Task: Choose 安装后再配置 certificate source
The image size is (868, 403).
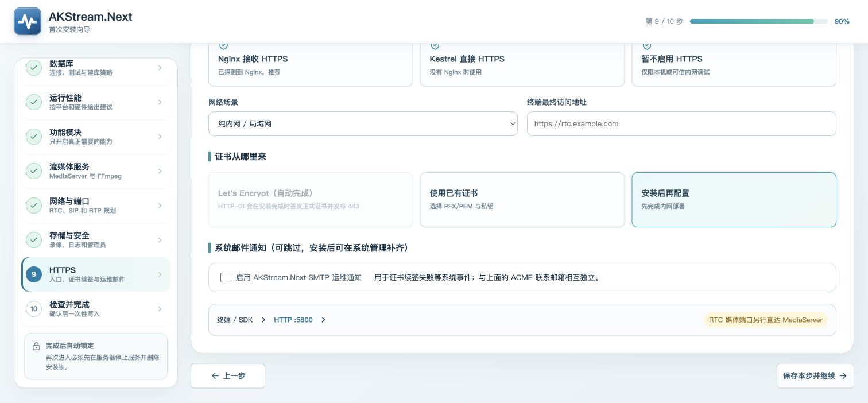Action: pyautogui.click(x=734, y=200)
